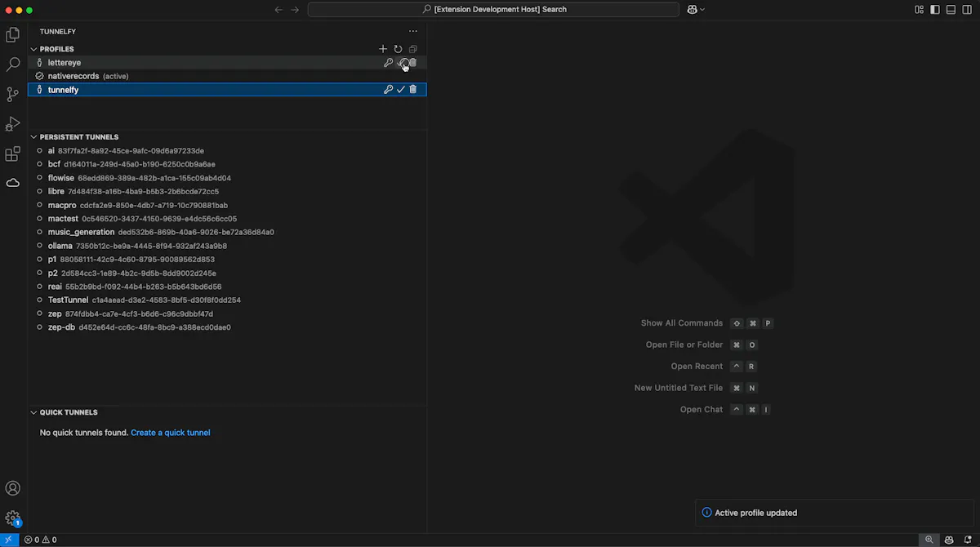Add a new profile with the plus icon
The height and width of the screenshot is (547, 980).
click(x=383, y=49)
